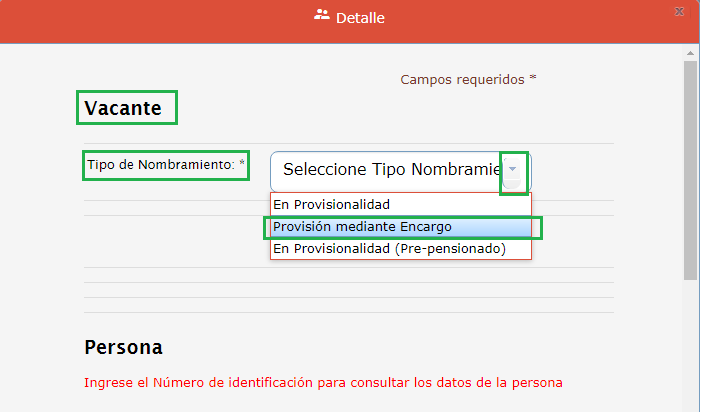701x413 pixels.
Task: Click the Detalle title text
Action: [360, 18]
